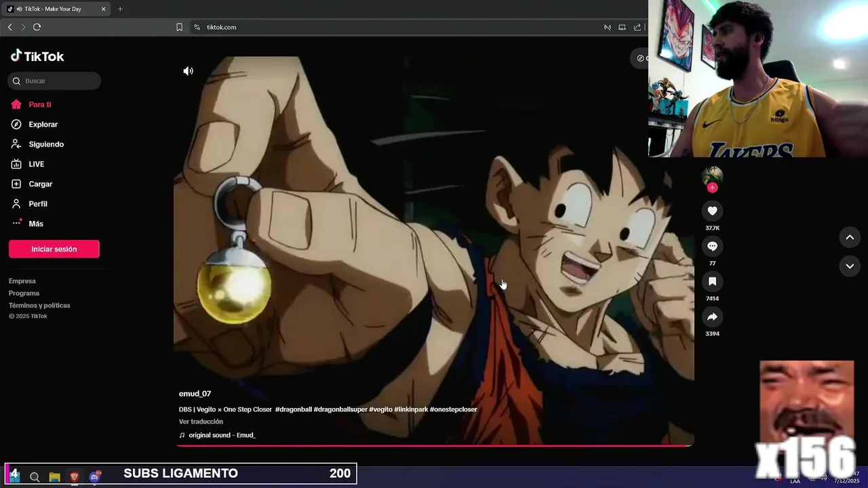
Task: Open a new browser tab
Action: point(120,9)
